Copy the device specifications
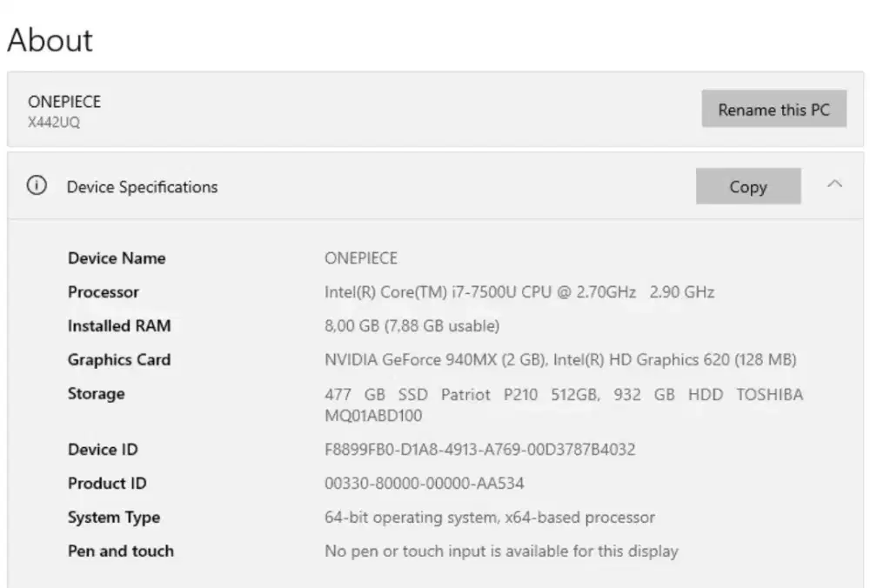Screen dimensions: 870x588 748,185
